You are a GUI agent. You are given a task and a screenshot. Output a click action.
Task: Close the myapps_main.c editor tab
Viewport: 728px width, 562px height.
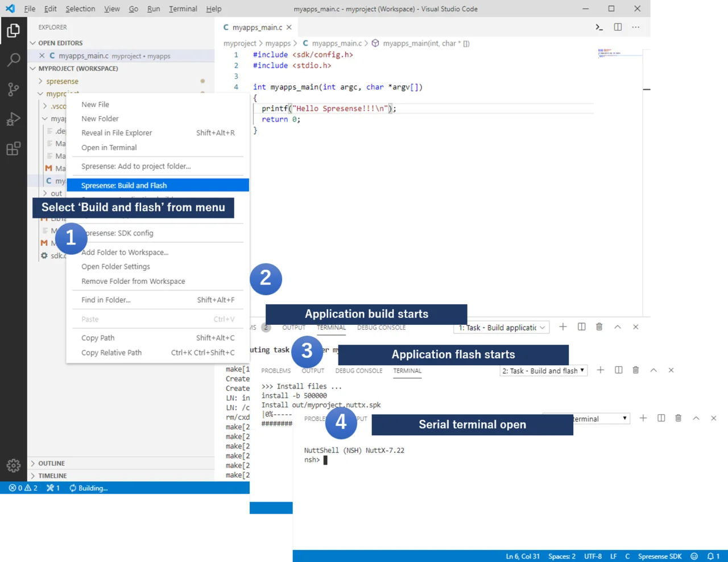289,27
